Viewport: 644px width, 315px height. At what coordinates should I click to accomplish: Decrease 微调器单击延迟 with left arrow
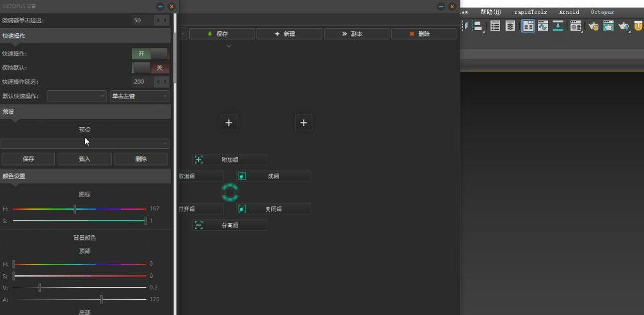[158, 20]
